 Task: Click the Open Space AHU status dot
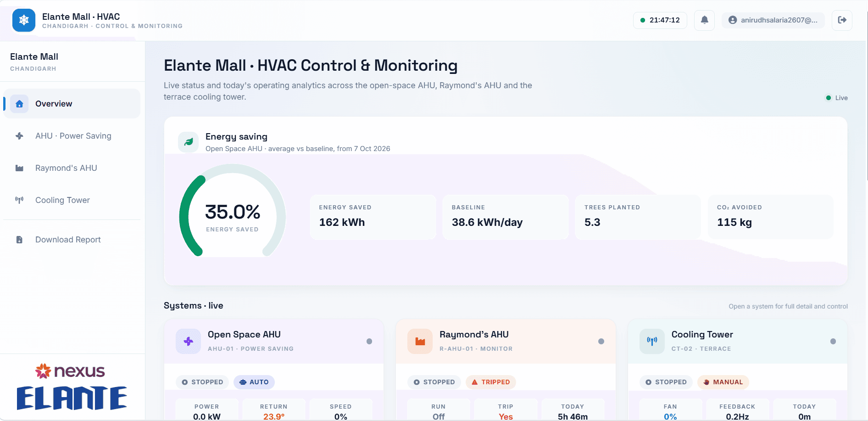369,341
